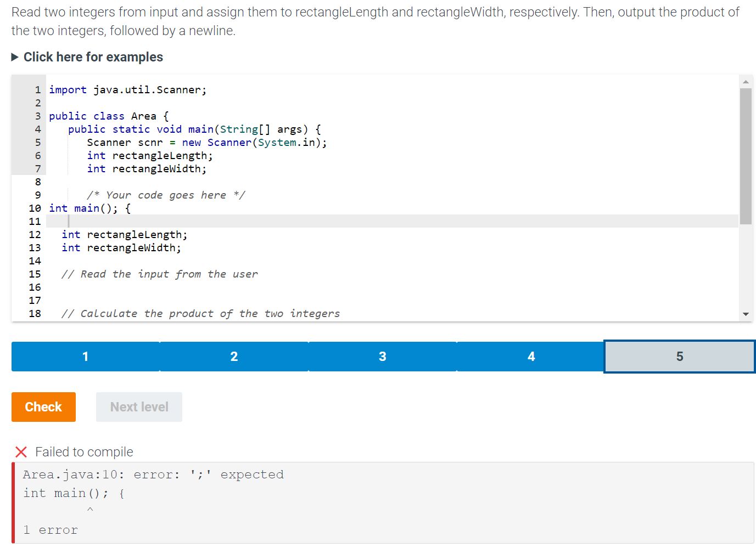This screenshot has height=548, width=756.
Task: Open level 5 tab
Action: click(680, 357)
